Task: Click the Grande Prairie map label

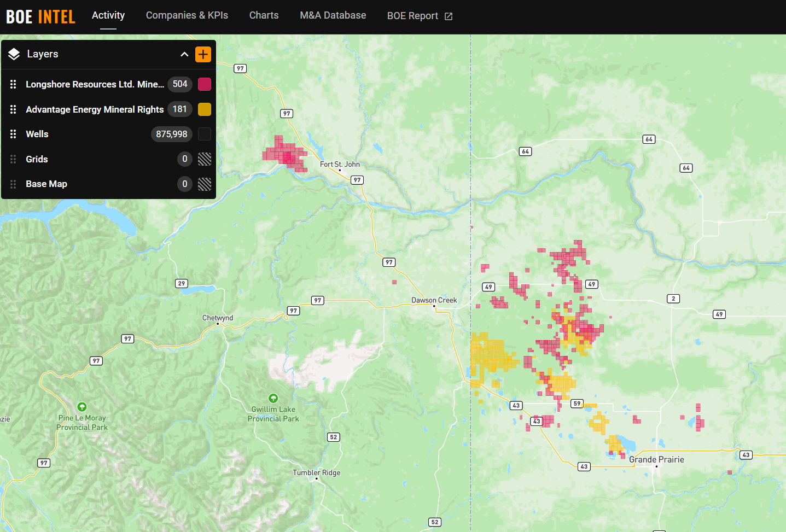Action: click(656, 459)
